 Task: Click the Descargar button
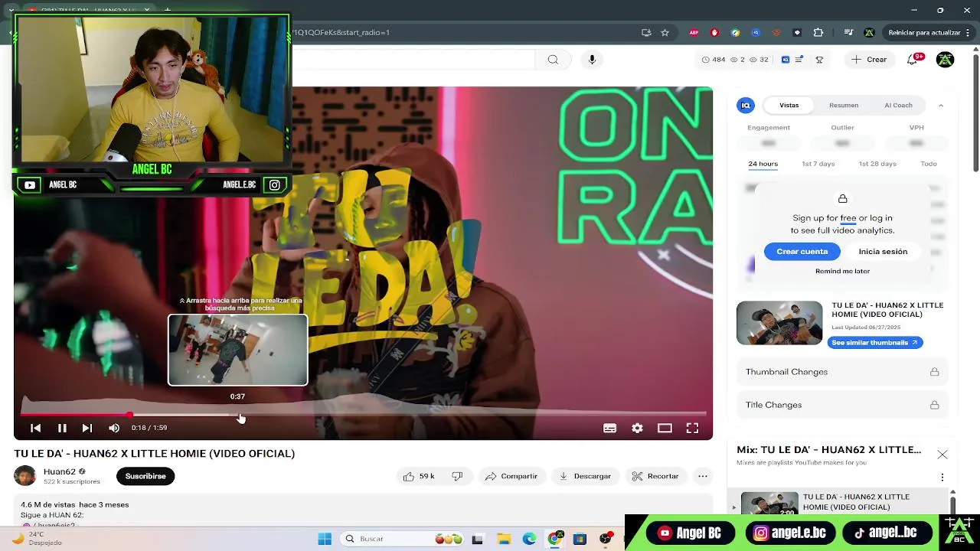tap(584, 476)
